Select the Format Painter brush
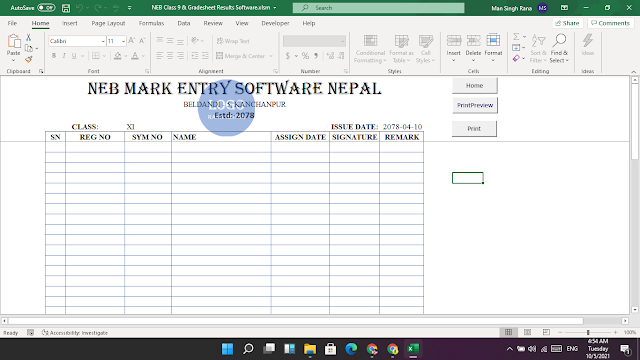The height and width of the screenshot is (360, 640). click(29, 60)
